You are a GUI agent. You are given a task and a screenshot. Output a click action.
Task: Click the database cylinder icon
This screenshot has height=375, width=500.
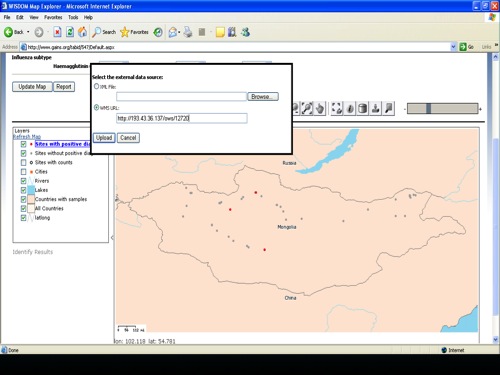pyautogui.click(x=363, y=109)
